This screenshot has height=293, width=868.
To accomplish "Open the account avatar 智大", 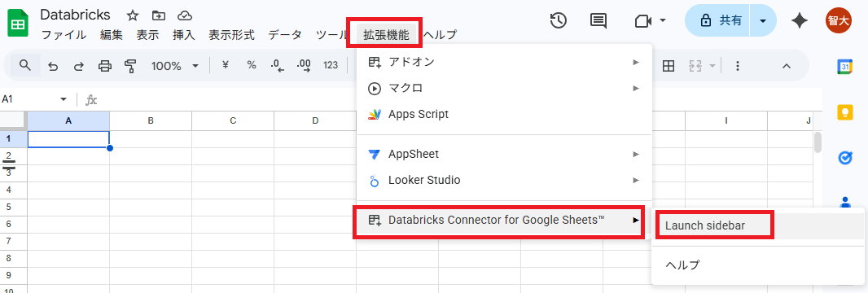I will 839,21.
